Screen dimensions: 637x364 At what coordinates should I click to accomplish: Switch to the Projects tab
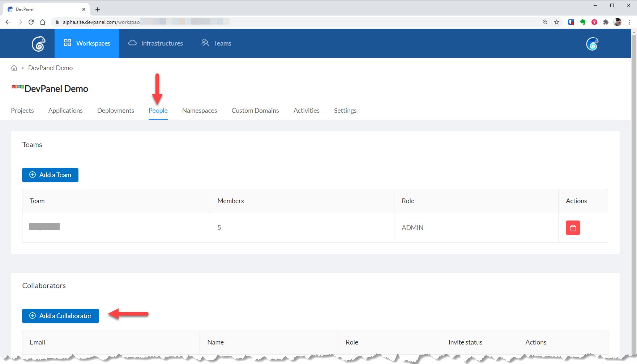(x=22, y=111)
